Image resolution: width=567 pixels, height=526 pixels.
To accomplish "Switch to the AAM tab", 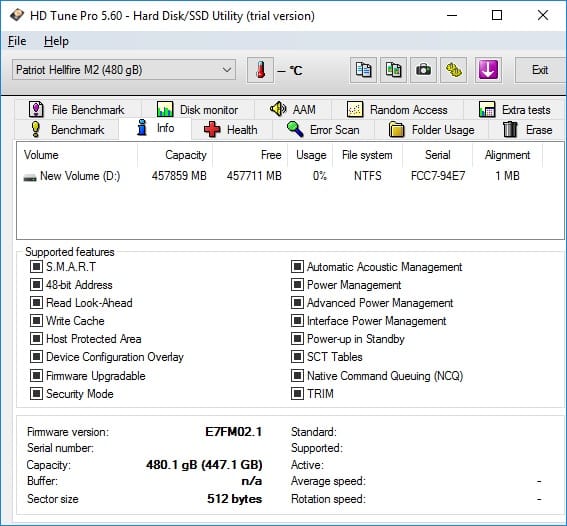I will [293, 110].
